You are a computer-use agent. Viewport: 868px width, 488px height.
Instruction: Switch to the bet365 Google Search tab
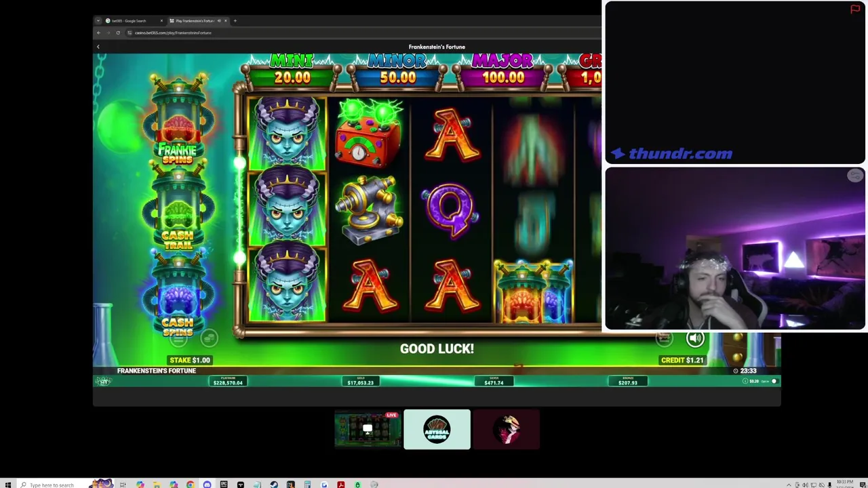pyautogui.click(x=133, y=20)
